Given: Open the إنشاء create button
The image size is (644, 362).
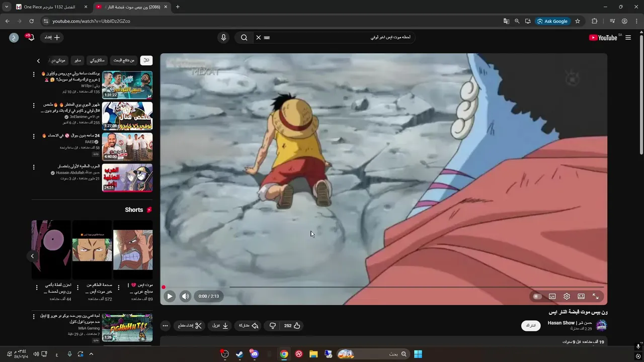Looking at the screenshot, I should click(x=51, y=37).
